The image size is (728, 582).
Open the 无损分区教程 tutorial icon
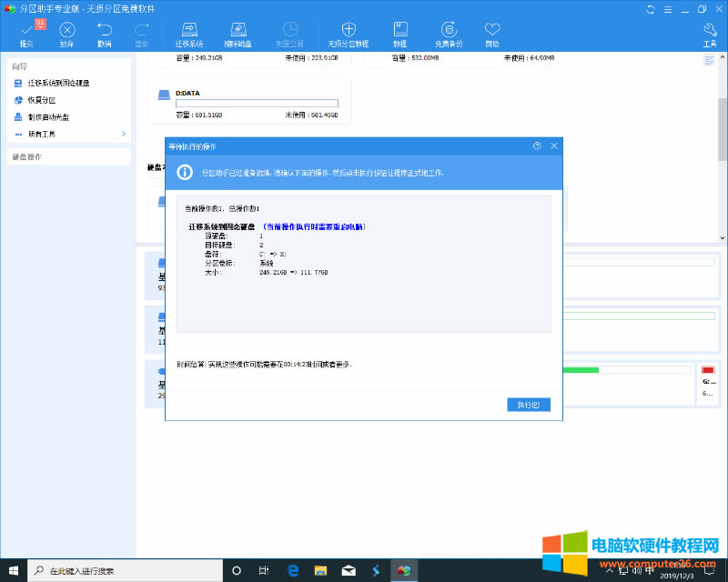tap(348, 34)
